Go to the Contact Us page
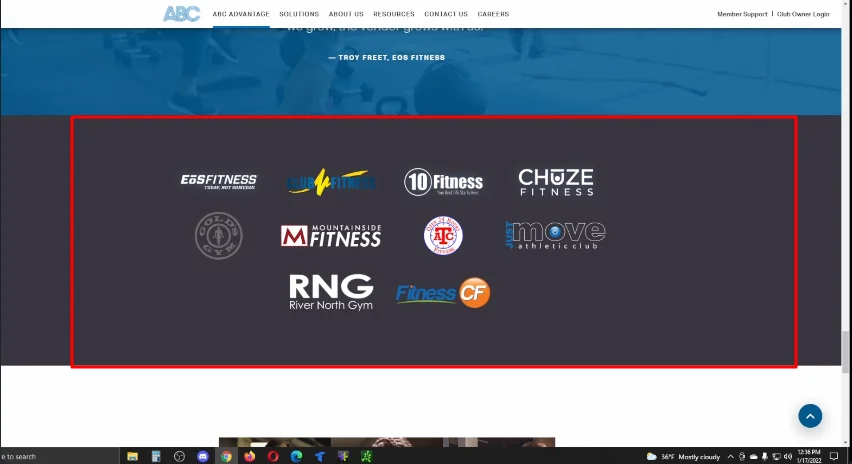The width and height of the screenshot is (852, 464). coord(446,14)
